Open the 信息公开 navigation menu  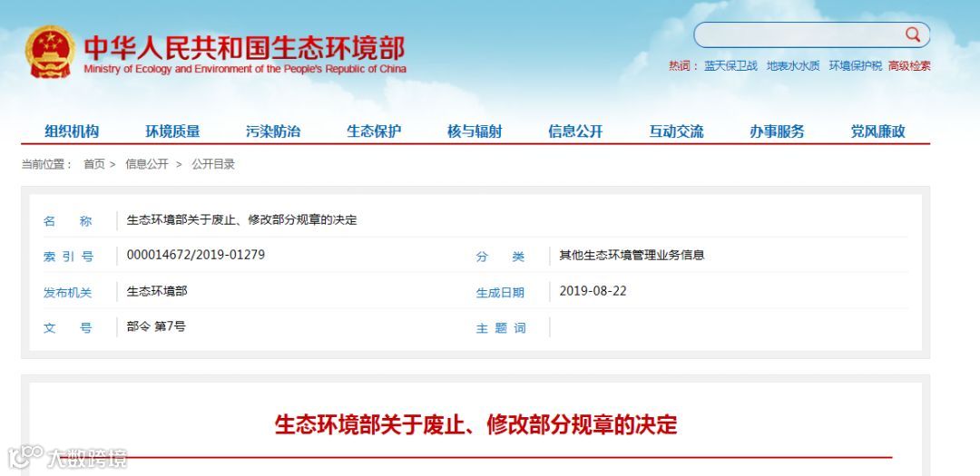(575, 131)
